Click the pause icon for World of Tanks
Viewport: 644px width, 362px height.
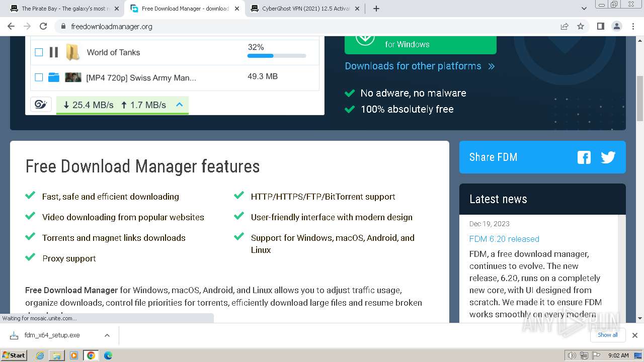coord(54,52)
